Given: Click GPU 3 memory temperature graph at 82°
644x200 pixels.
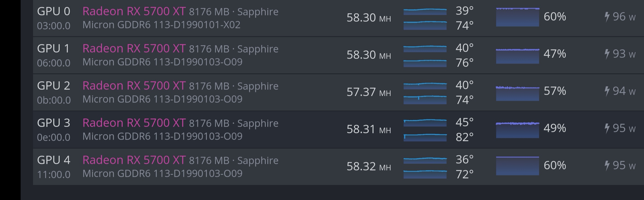Looking at the screenshot, I should (425, 137).
